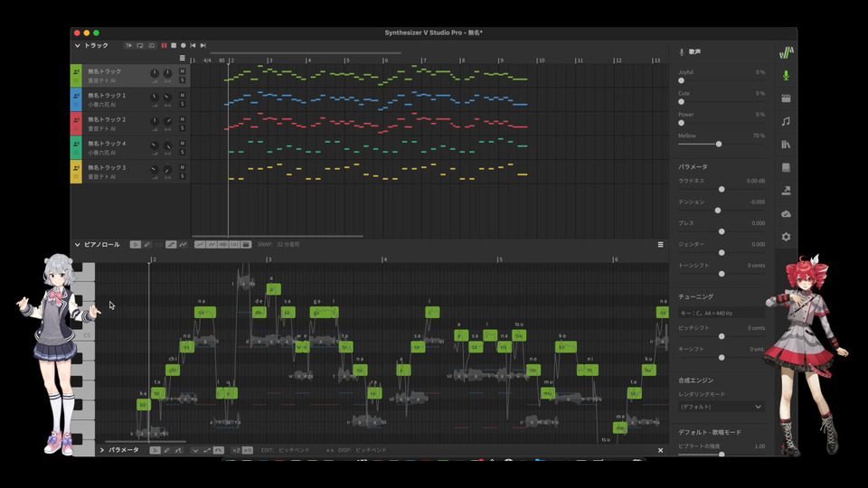
Task: Open the SNAP 32分音符 setting
Action: (278, 245)
